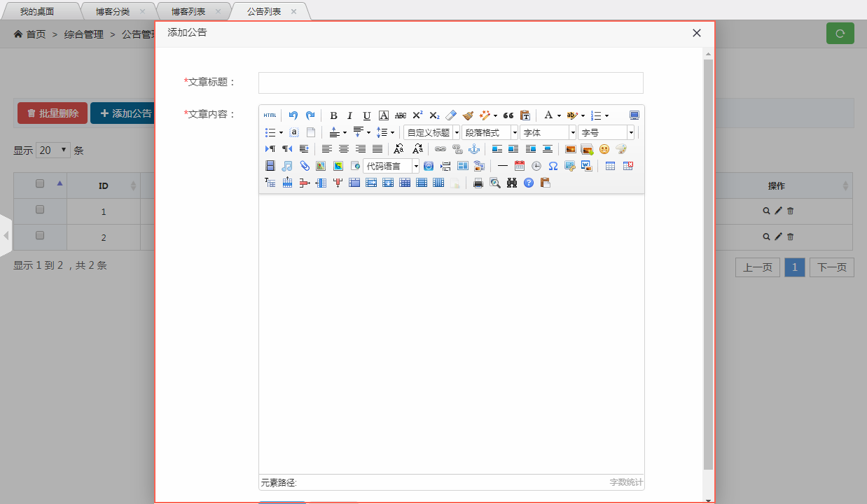The height and width of the screenshot is (504, 867).
Task: Expand the line spacing dropdown arrow
Action: tap(392, 132)
